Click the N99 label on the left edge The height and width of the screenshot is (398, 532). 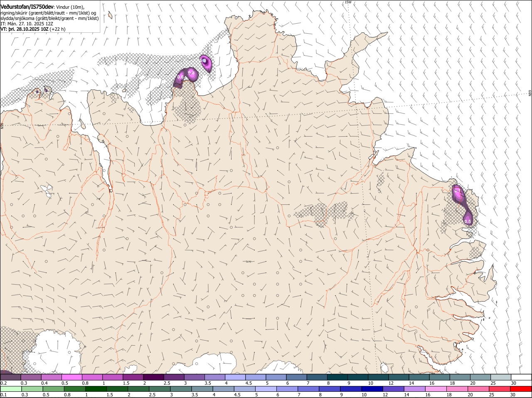click(2, 125)
